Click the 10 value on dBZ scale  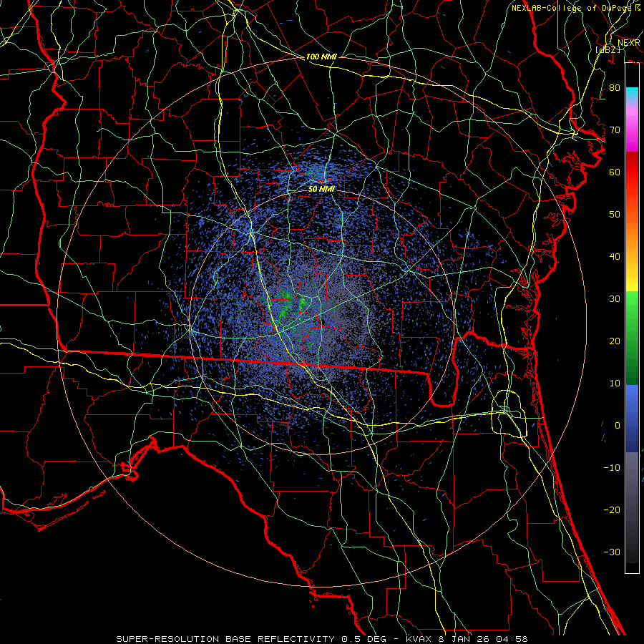pyautogui.click(x=615, y=384)
